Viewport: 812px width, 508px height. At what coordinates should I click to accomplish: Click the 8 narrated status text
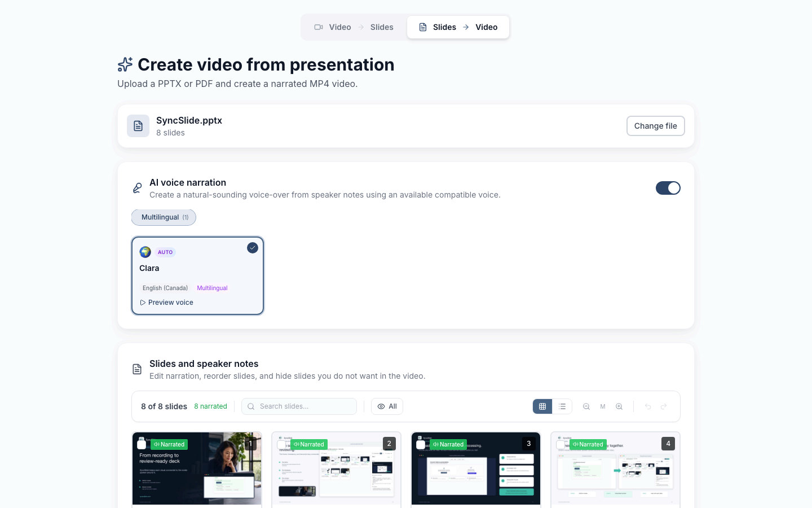pos(210,406)
